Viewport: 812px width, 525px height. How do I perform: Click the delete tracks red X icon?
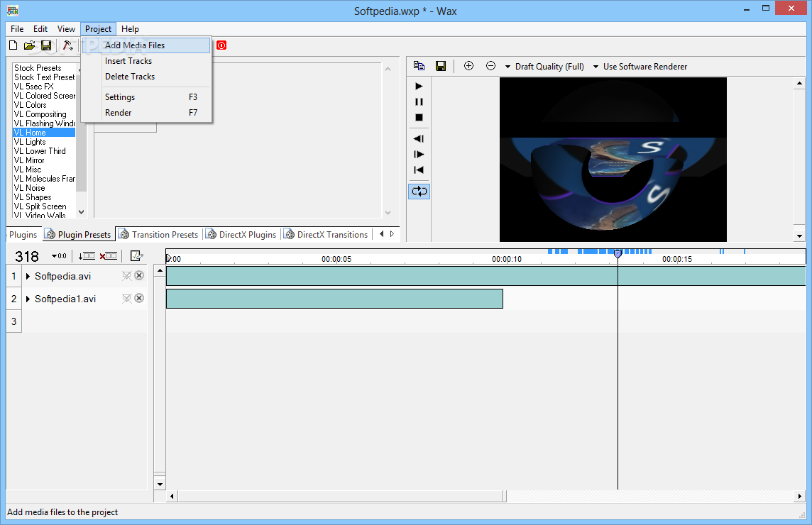(x=108, y=256)
